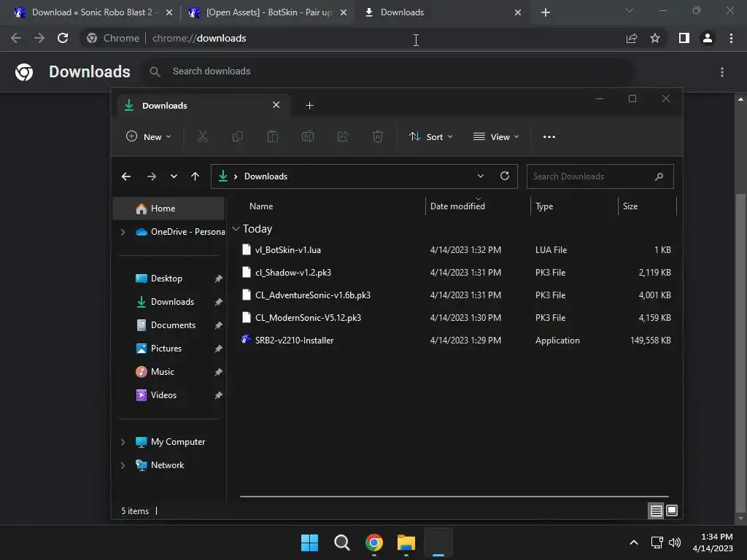Viewport: 747px width, 560px height.
Task: Select Home in the navigation pane
Action: point(169,209)
